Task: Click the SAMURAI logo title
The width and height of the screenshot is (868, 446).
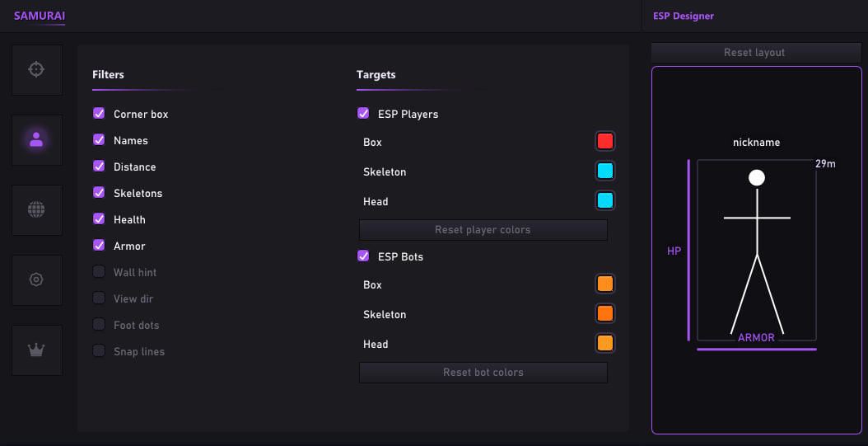Action: click(x=40, y=16)
